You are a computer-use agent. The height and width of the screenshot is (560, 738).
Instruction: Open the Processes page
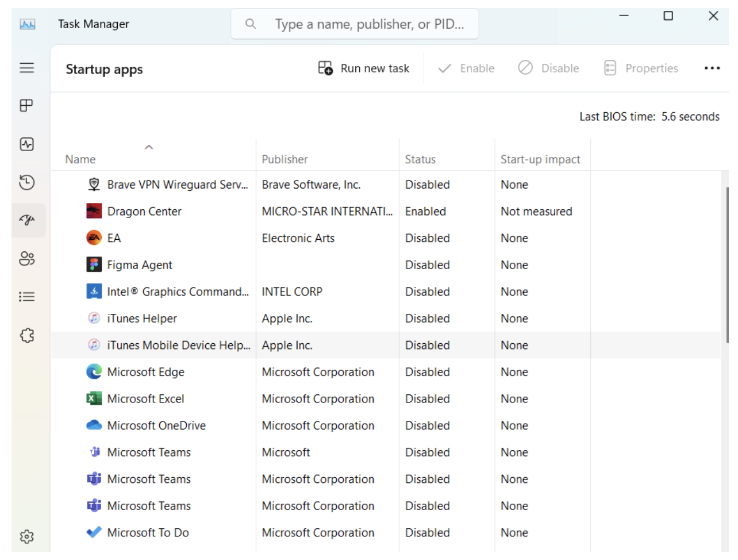pos(27,106)
